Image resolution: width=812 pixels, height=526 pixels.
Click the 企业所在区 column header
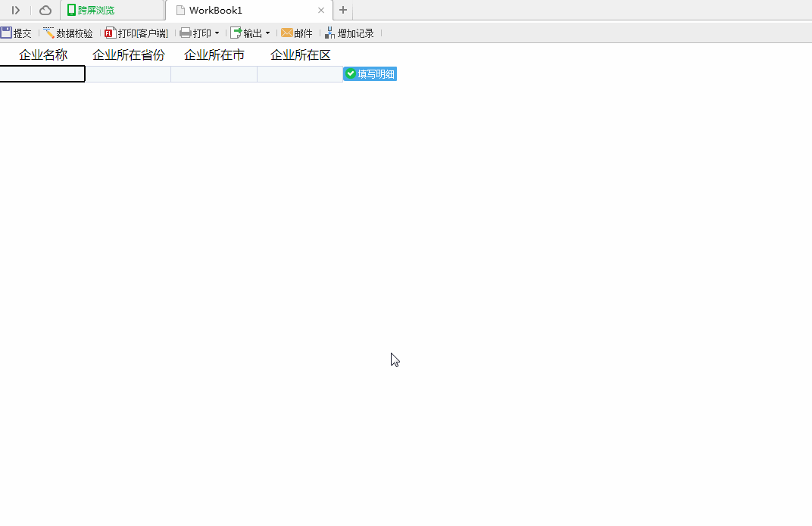pyautogui.click(x=300, y=54)
